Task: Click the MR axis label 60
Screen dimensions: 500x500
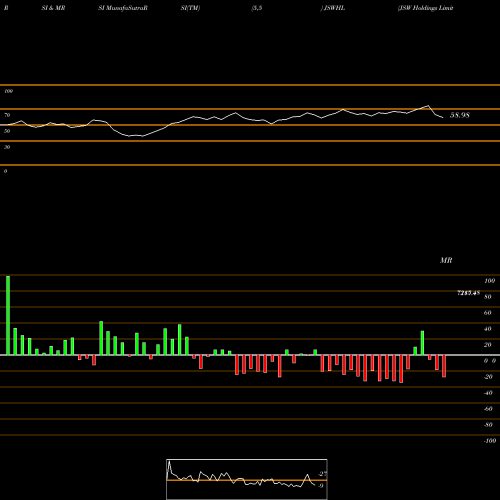Action: click(x=488, y=313)
